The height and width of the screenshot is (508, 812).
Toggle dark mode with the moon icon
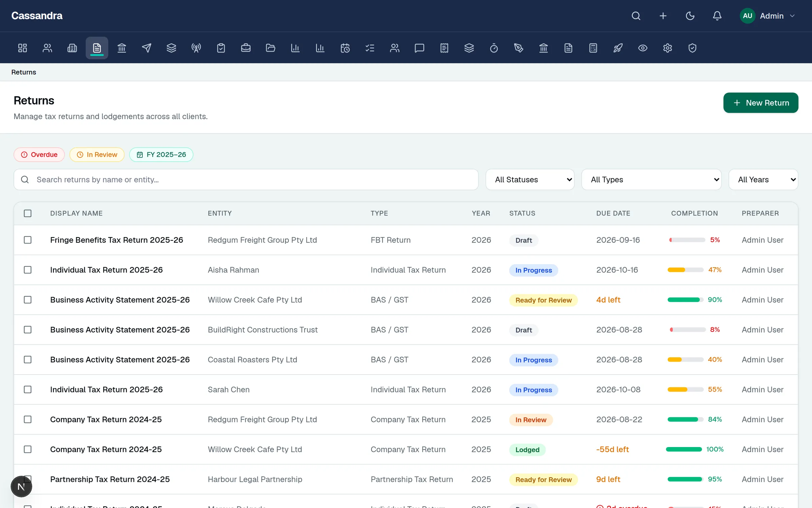point(690,16)
